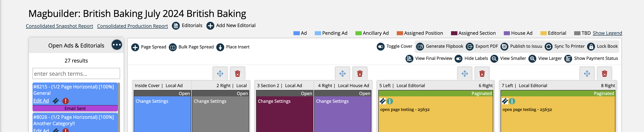Viewport: 644px width, 132px height.
Task: Change Settings on the 4 Right page
Action: pos(332,101)
